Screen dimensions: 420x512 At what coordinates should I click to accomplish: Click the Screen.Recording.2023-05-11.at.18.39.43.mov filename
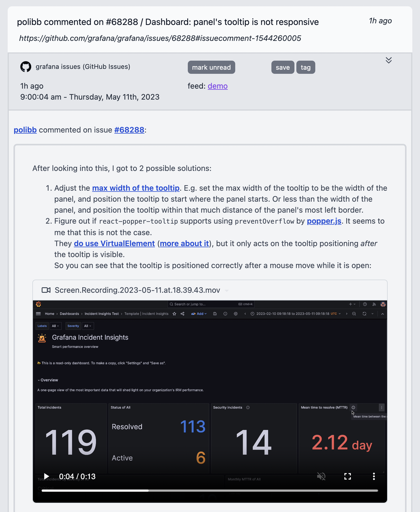point(137,290)
